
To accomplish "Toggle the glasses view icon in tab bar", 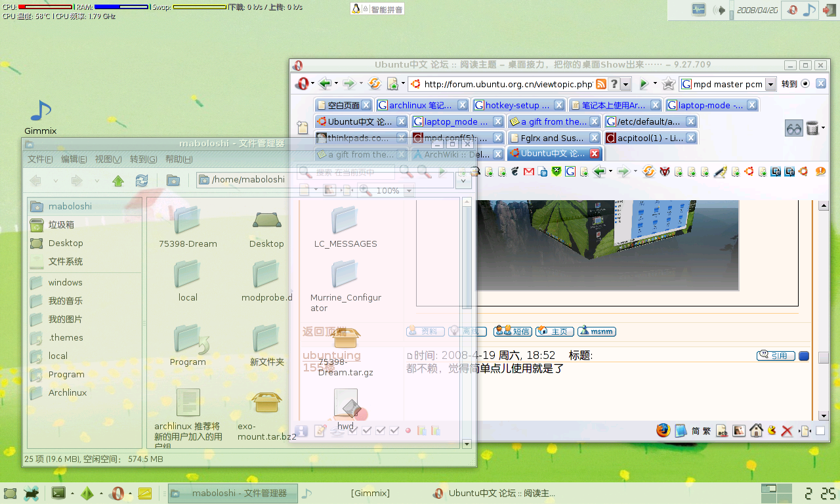I will click(x=794, y=129).
